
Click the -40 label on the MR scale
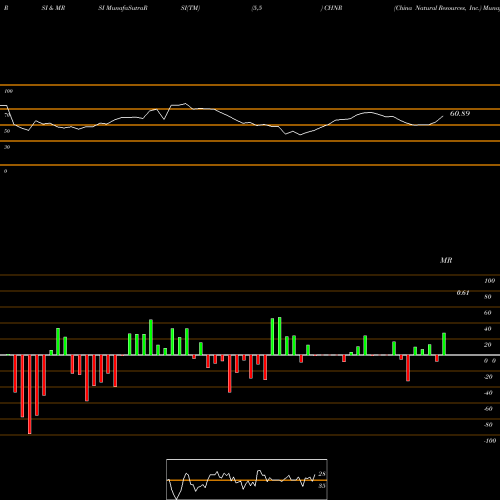(x=488, y=393)
